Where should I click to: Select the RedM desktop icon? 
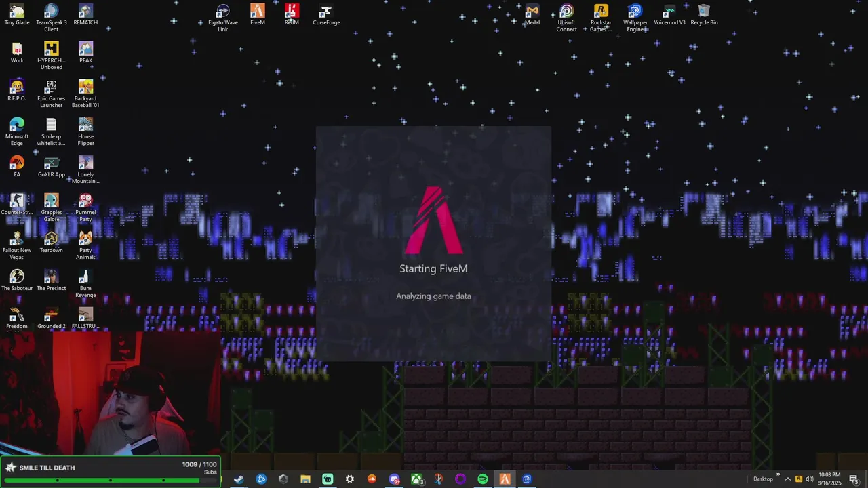(292, 15)
